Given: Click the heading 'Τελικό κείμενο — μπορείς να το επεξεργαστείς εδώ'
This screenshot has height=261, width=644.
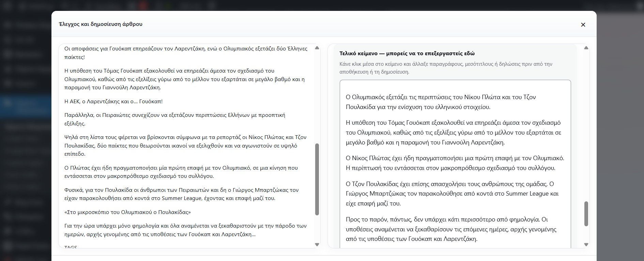Looking at the screenshot, I should click(407, 53).
